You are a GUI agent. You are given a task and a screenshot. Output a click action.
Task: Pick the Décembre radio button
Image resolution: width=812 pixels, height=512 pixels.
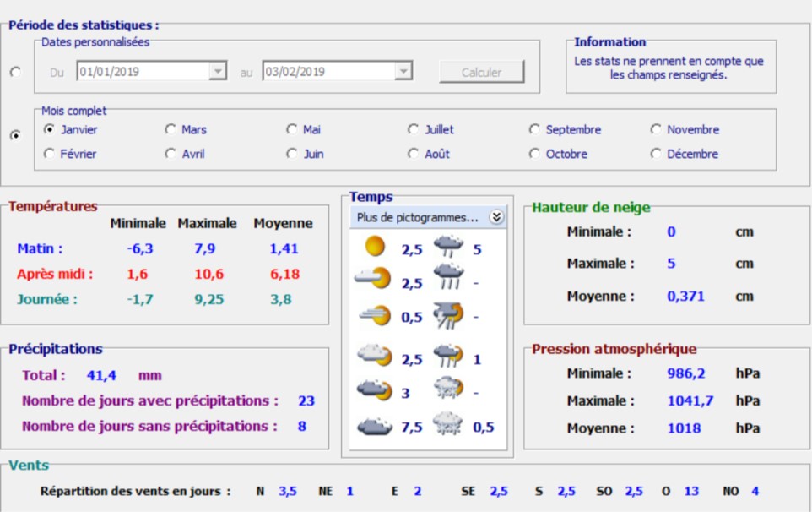click(x=684, y=154)
